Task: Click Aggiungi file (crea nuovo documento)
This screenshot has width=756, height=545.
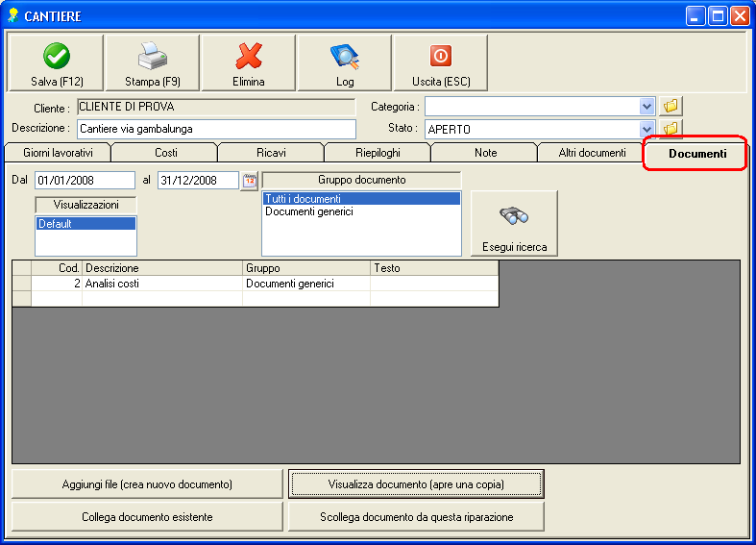Action: 147,484
